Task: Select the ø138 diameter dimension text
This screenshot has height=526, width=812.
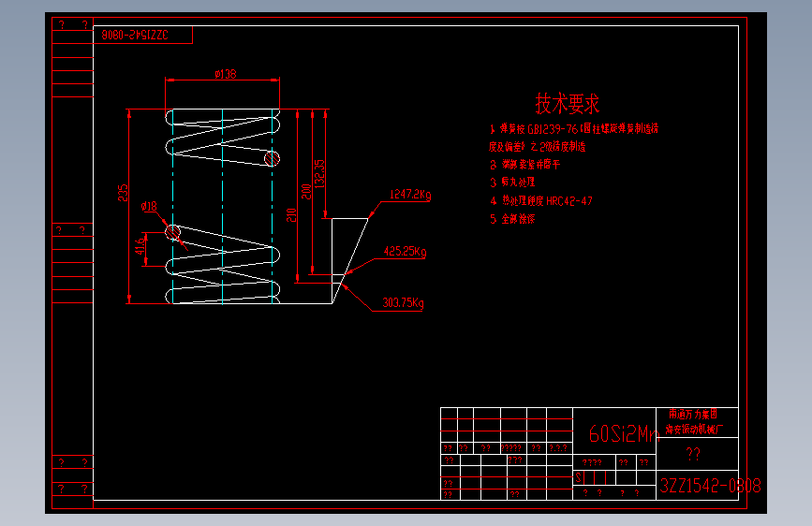Action: 226,74
